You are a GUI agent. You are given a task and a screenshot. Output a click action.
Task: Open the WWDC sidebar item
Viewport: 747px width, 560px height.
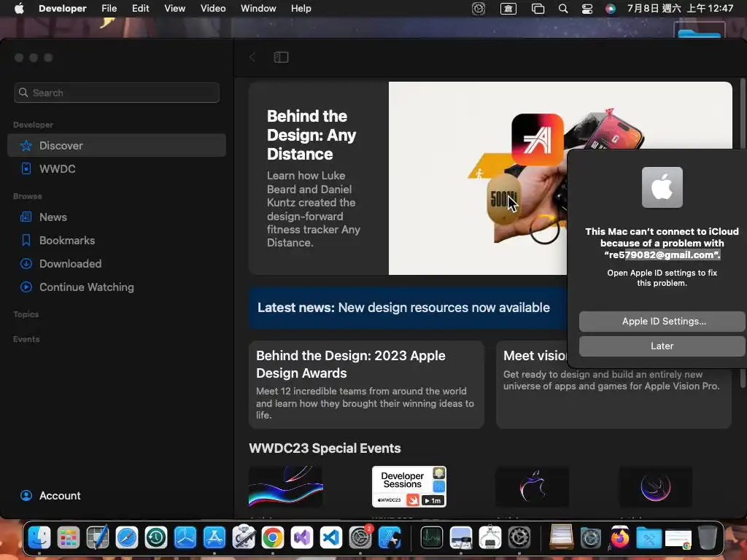117,168
